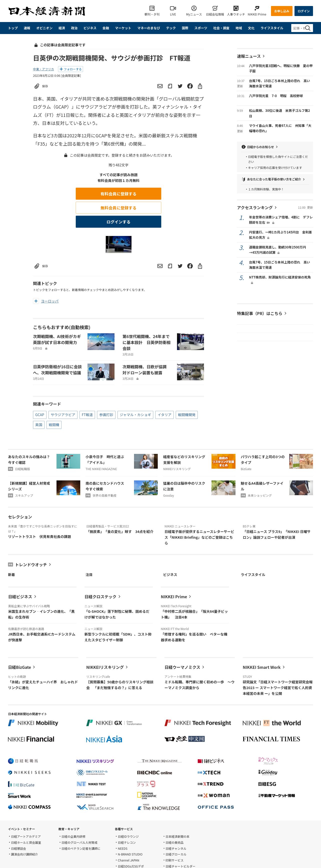Viewport: 321px width, 868px height.
Task: Open the NIKKEI Asia logo link
Action: coord(104,739)
